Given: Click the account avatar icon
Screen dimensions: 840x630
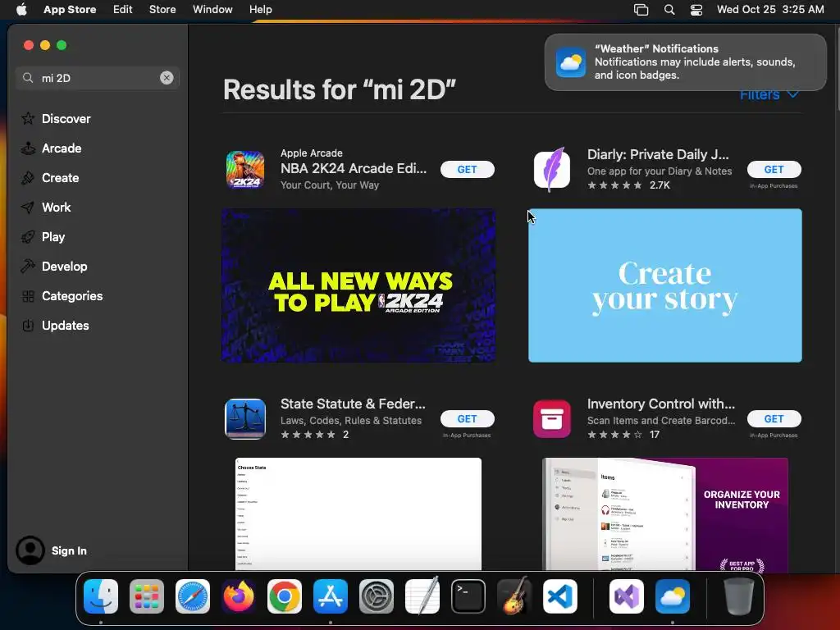Looking at the screenshot, I should coord(30,550).
